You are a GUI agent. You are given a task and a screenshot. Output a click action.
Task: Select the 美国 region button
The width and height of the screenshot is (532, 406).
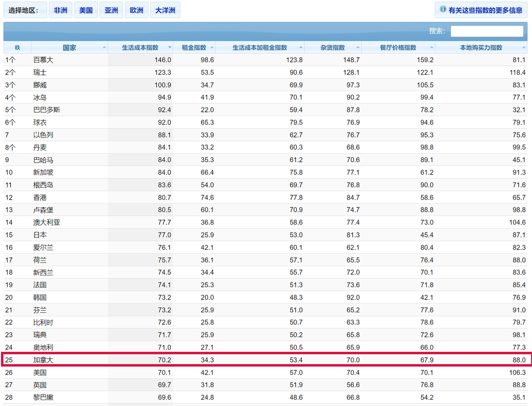pyautogui.click(x=86, y=10)
